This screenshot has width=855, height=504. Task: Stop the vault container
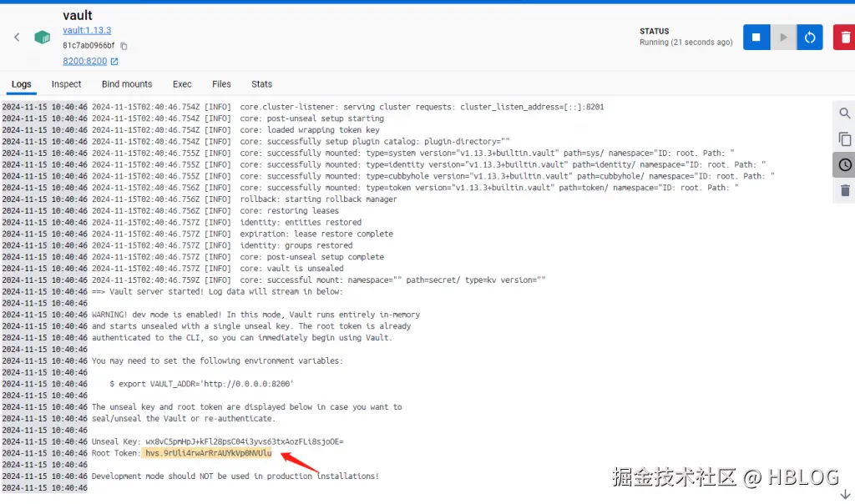point(756,37)
